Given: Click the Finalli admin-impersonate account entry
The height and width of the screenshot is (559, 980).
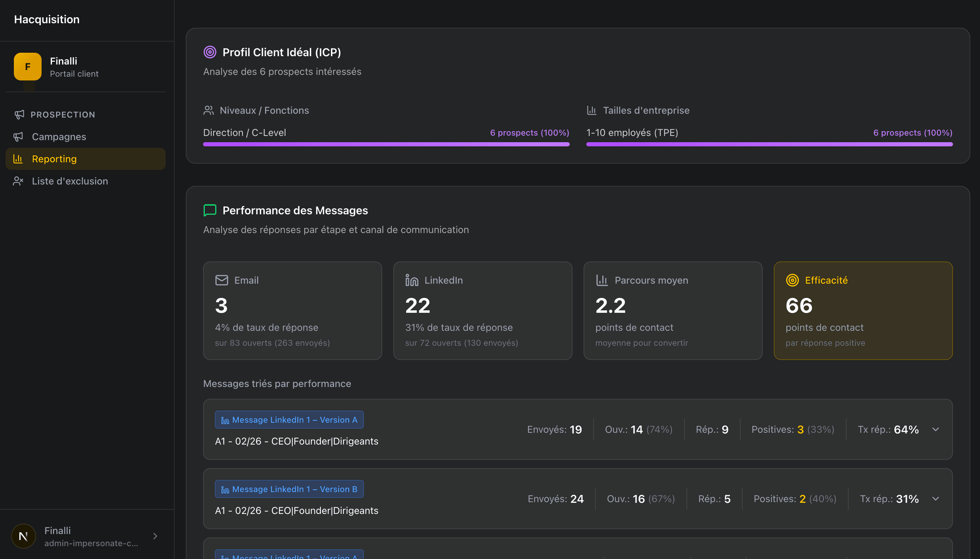Looking at the screenshot, I should 86,536.
